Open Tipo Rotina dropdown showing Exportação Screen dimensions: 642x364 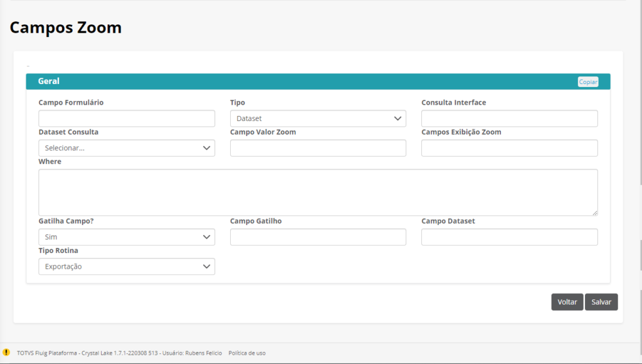coord(127,267)
